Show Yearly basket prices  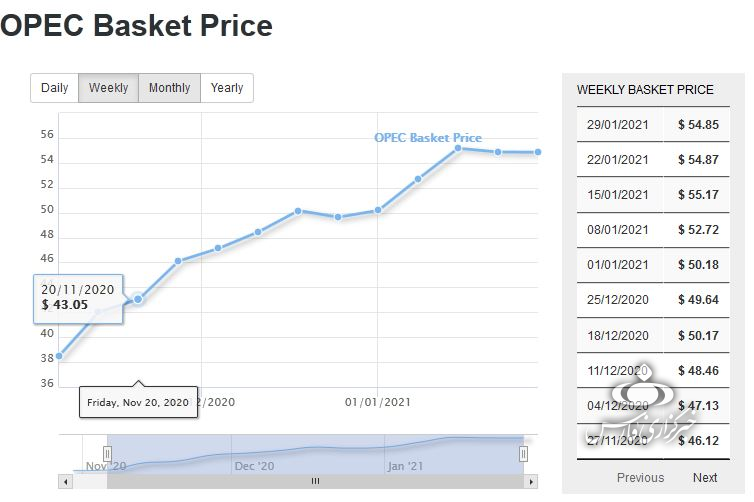coord(227,88)
